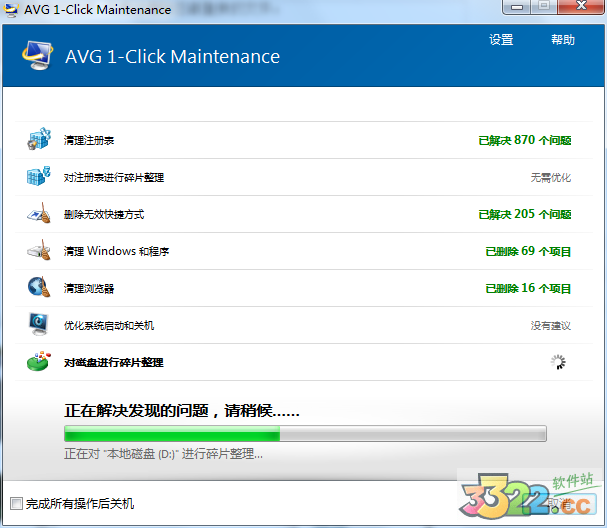Viewport: 607px width, 528px height.
Task: Click the 没有建议 status text
Action: click(x=550, y=325)
